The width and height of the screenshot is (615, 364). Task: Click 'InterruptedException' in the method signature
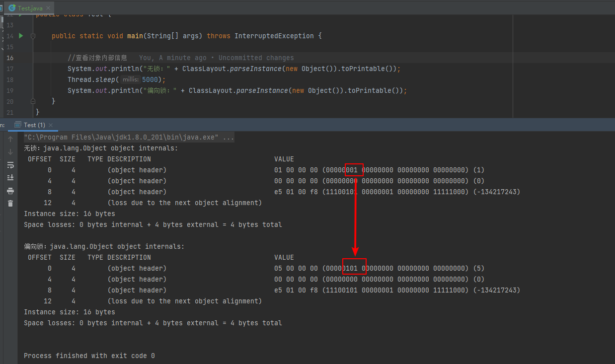pyautogui.click(x=274, y=36)
